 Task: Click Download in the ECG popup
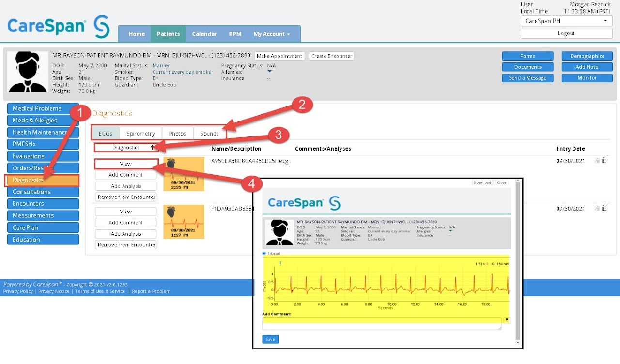click(482, 182)
